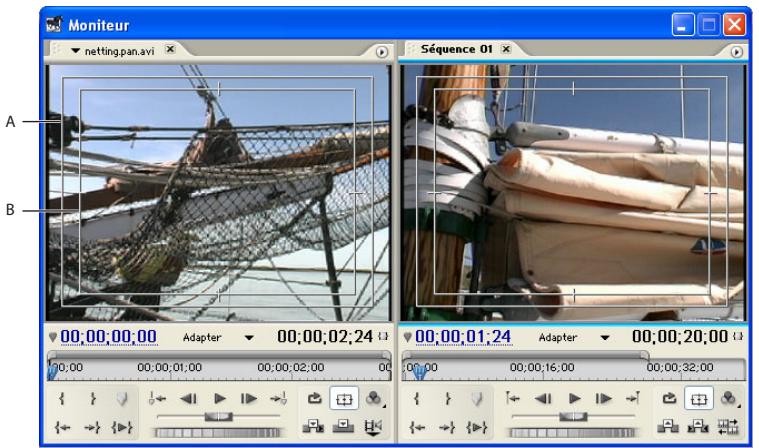Open the Trim monitor button

coord(728,427)
